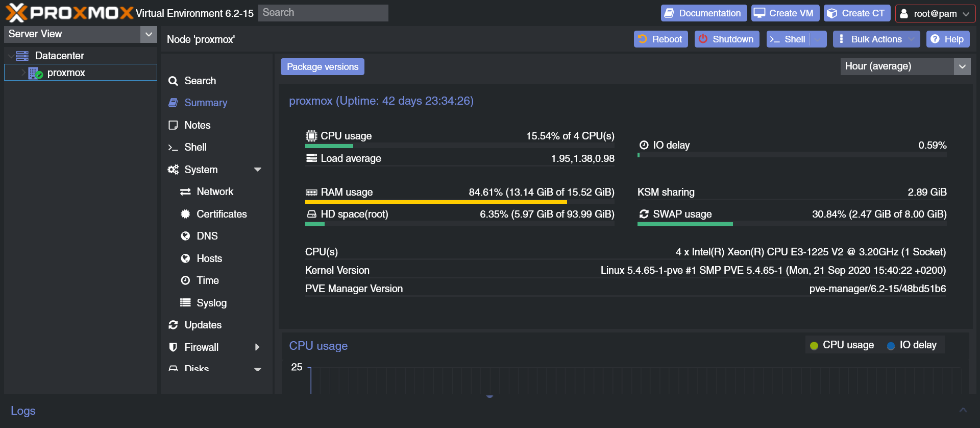Click the Network arrows icon

click(185, 192)
